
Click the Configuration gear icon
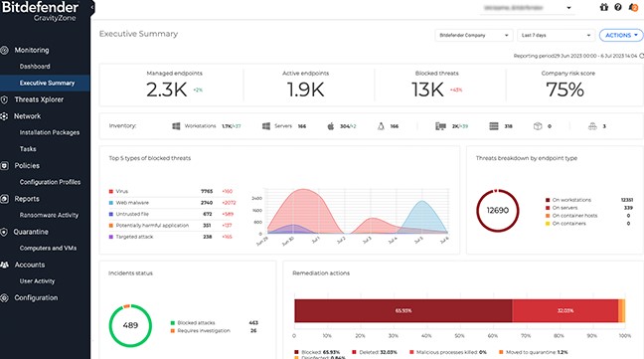(x=4, y=298)
